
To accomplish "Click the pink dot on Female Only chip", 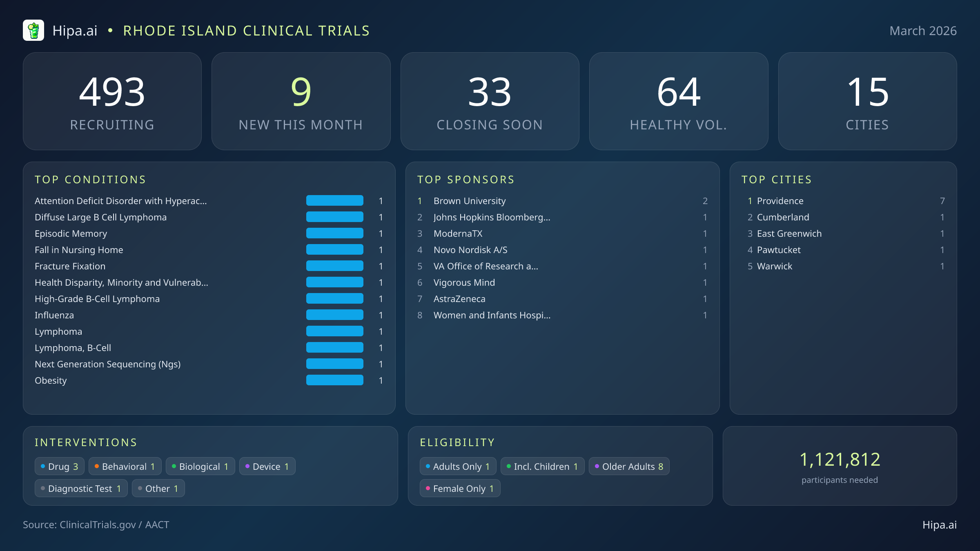I will pos(428,488).
